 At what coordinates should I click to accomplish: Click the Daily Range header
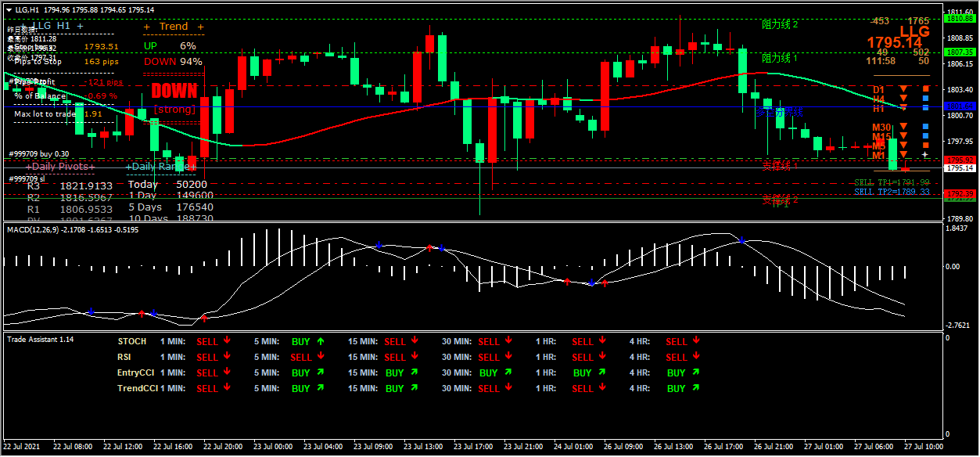pos(161,167)
